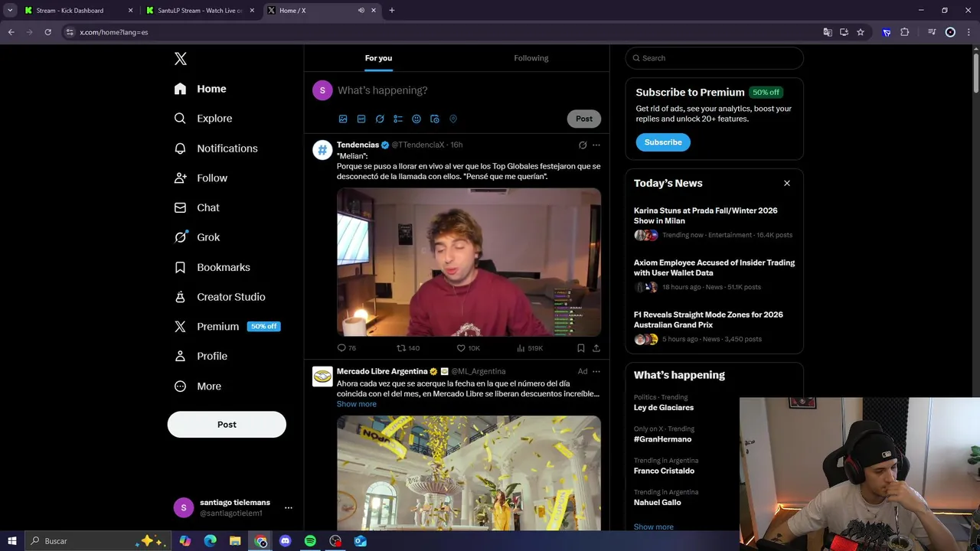
Task: Open the Mercado Libre Argentina profile name
Action: [x=382, y=371]
